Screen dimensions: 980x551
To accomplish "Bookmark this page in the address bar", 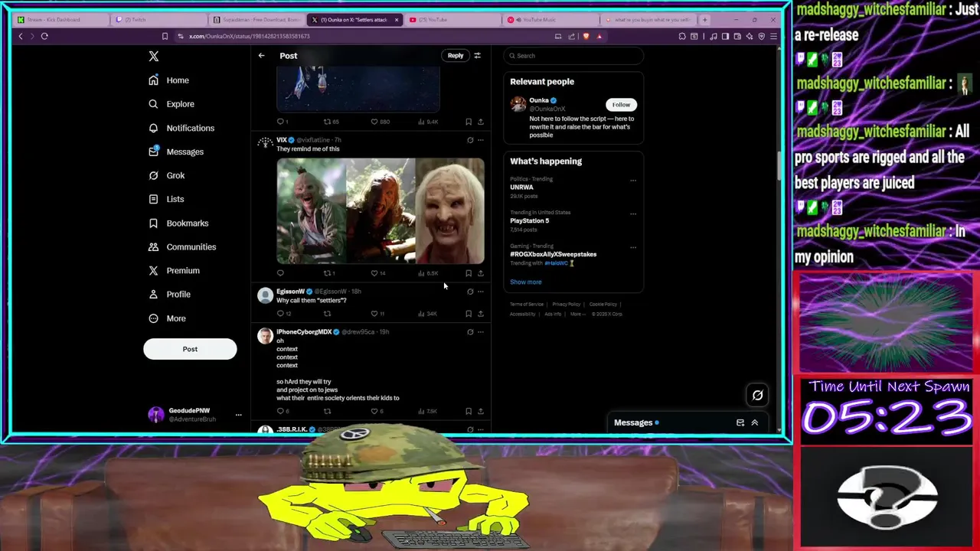I will click(165, 36).
